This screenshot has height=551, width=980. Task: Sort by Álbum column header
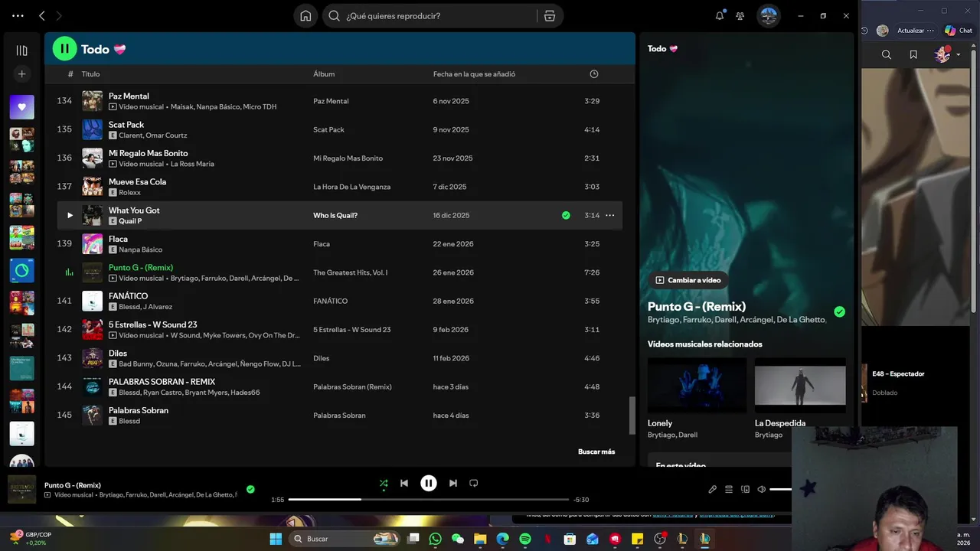(x=324, y=74)
